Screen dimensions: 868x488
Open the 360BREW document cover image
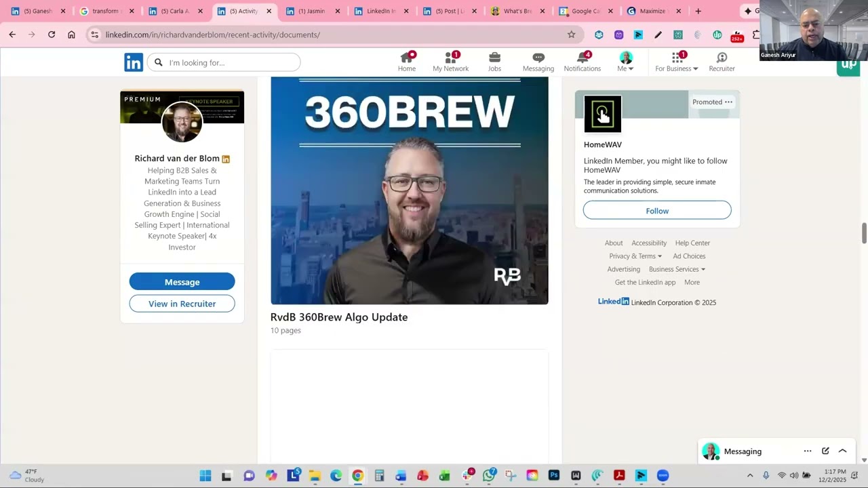410,190
